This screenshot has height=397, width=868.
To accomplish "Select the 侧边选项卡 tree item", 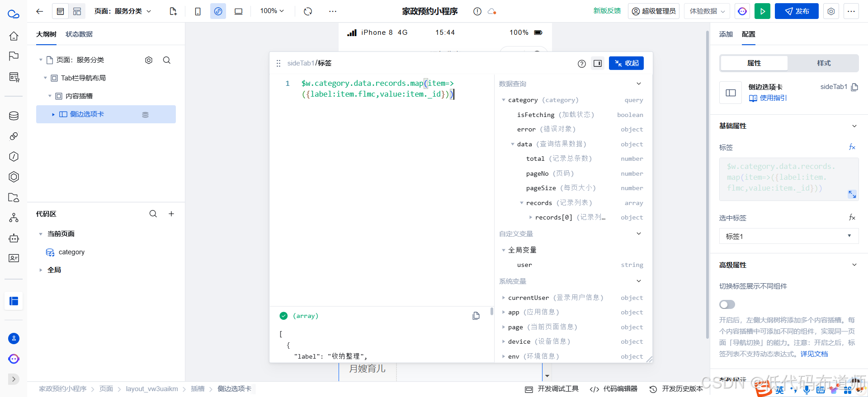I will point(106,114).
